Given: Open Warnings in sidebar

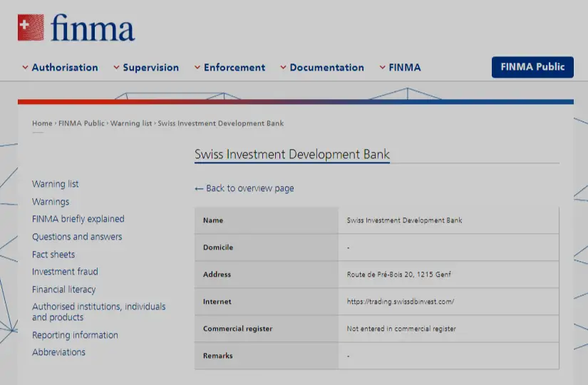Looking at the screenshot, I should [x=51, y=202].
